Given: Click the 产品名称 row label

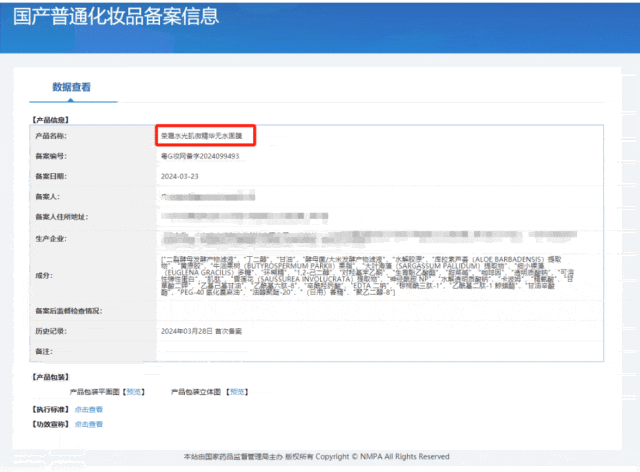Looking at the screenshot, I should [x=51, y=136].
